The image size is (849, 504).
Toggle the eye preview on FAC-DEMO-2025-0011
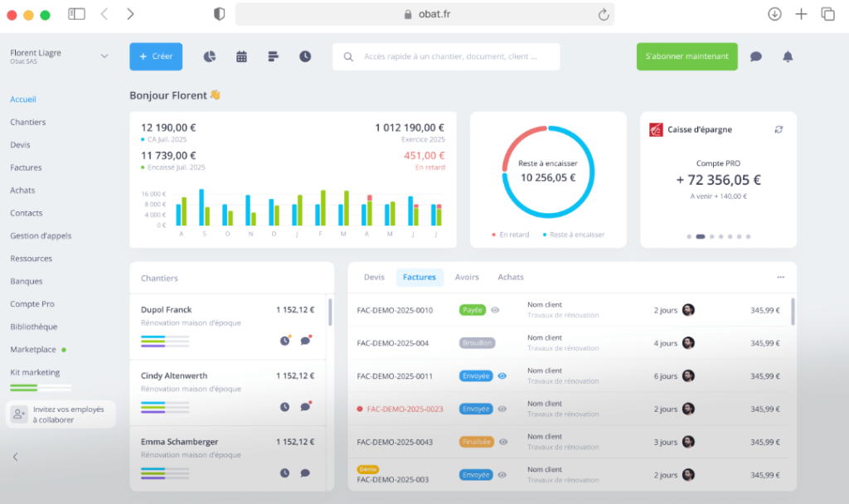(504, 376)
